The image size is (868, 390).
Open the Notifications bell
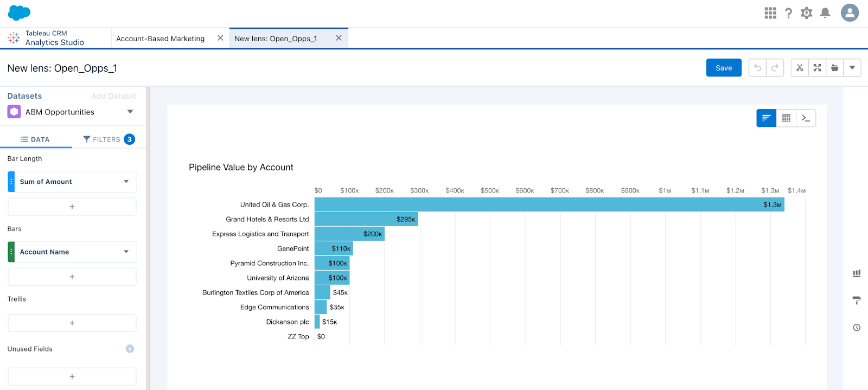click(825, 13)
